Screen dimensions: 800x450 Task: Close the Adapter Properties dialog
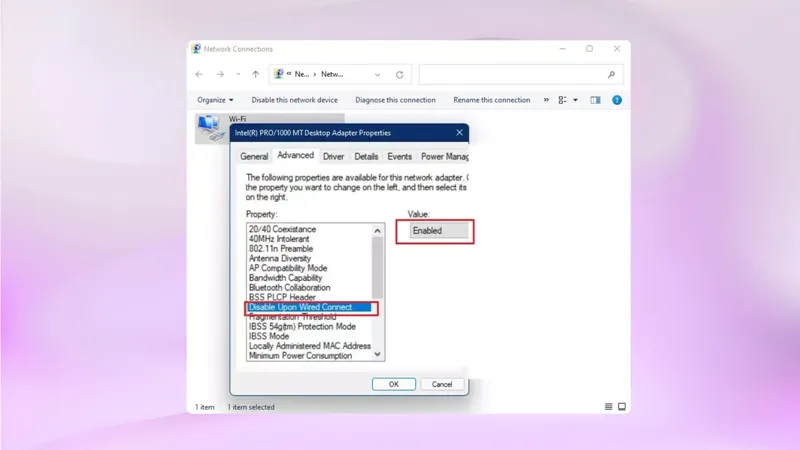pos(459,133)
